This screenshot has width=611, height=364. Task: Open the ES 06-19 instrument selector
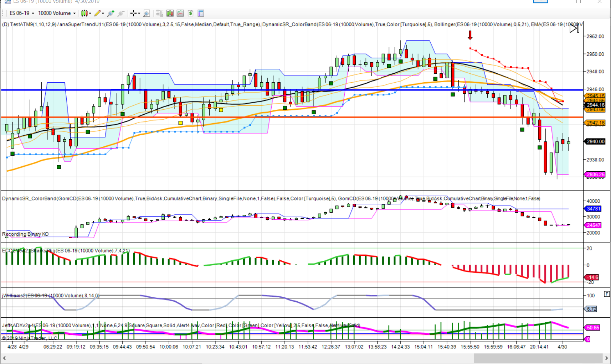tap(22, 13)
